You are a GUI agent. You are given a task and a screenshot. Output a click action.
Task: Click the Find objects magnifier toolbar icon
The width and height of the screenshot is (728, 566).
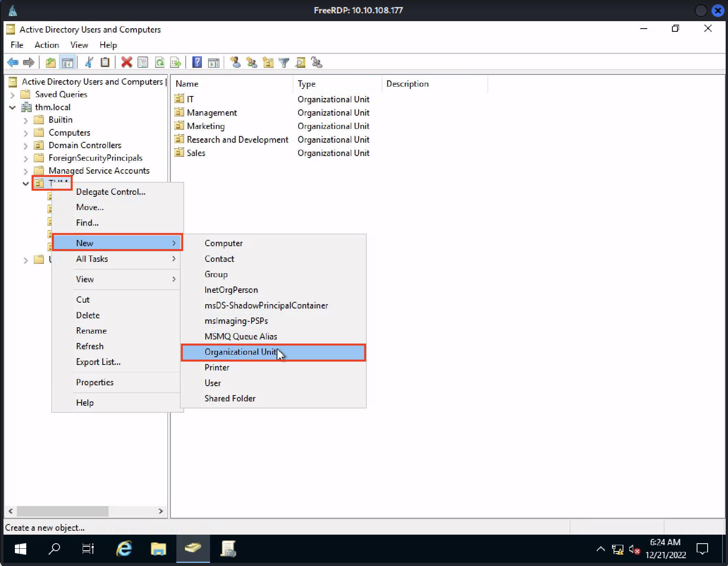[301, 62]
